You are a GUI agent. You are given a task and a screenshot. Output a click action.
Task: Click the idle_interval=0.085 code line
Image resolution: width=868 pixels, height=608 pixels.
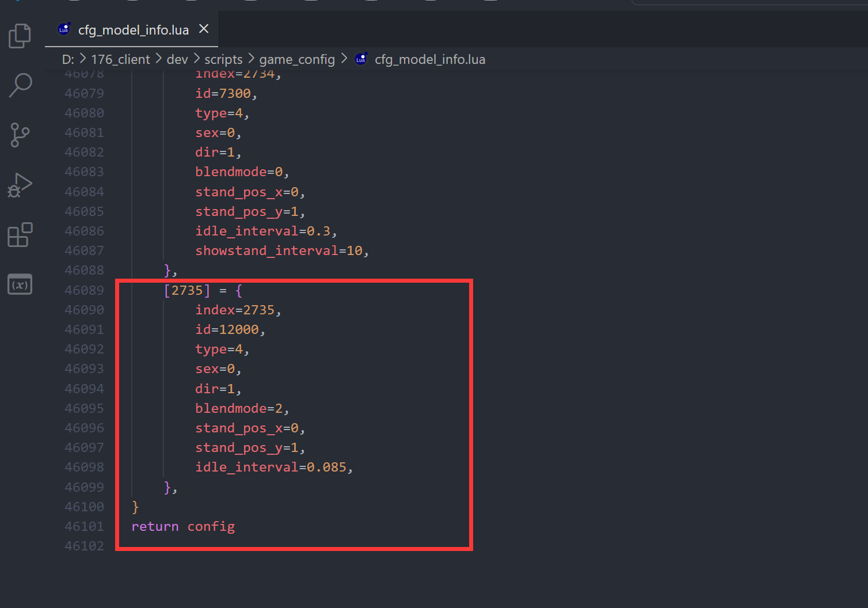click(x=274, y=467)
